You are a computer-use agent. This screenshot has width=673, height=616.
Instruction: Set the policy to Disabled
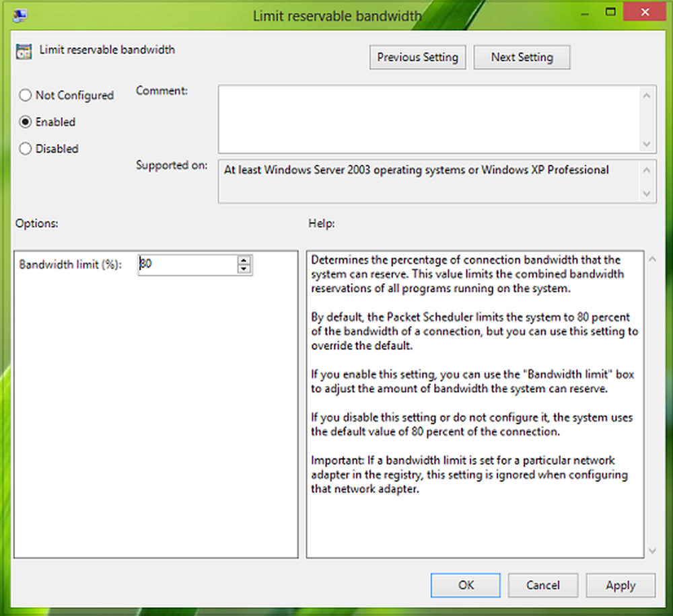[26, 149]
